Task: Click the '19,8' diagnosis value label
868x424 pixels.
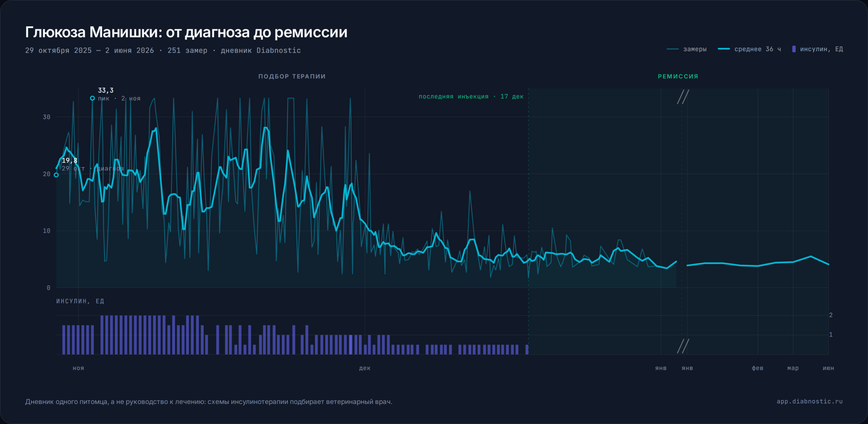Action: coord(70,160)
